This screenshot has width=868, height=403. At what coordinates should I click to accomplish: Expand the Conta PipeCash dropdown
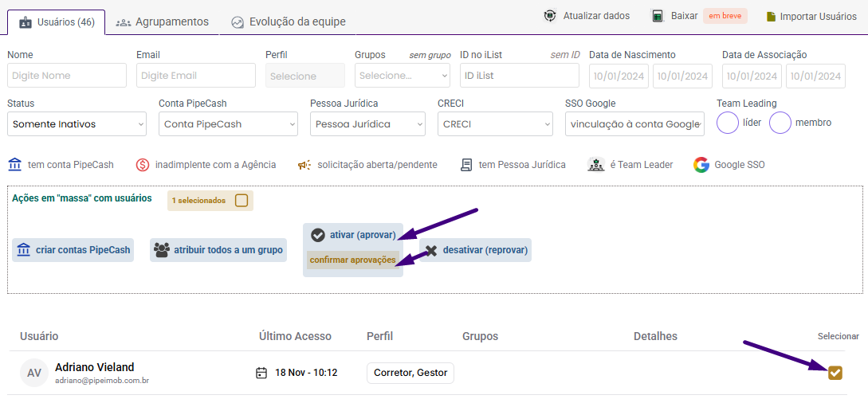click(227, 124)
